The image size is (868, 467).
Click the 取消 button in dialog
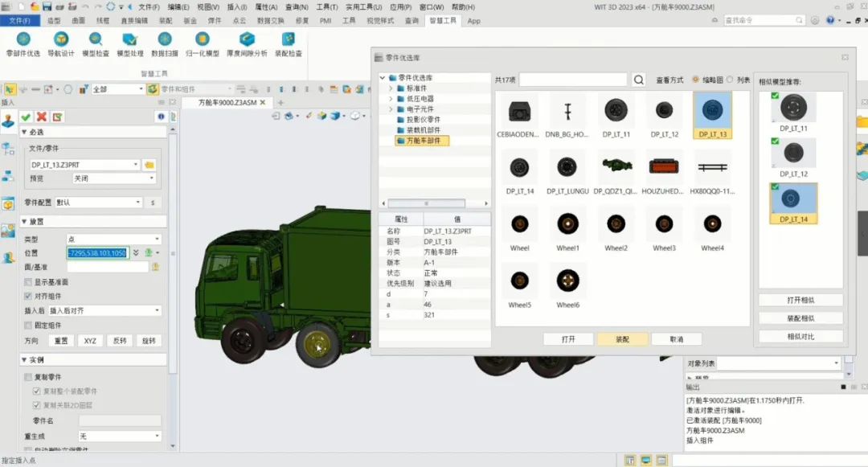(x=676, y=339)
